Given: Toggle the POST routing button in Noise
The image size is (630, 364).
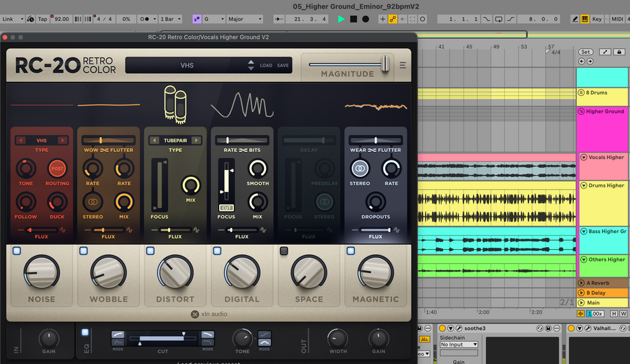Looking at the screenshot, I should click(57, 168).
